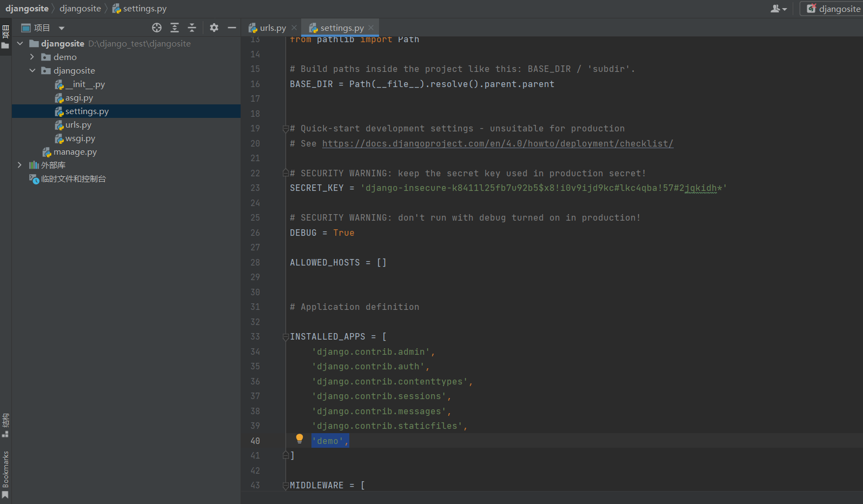Click BASE_DIR assignment on line 16
863x504 pixels.
pyautogui.click(x=422, y=84)
